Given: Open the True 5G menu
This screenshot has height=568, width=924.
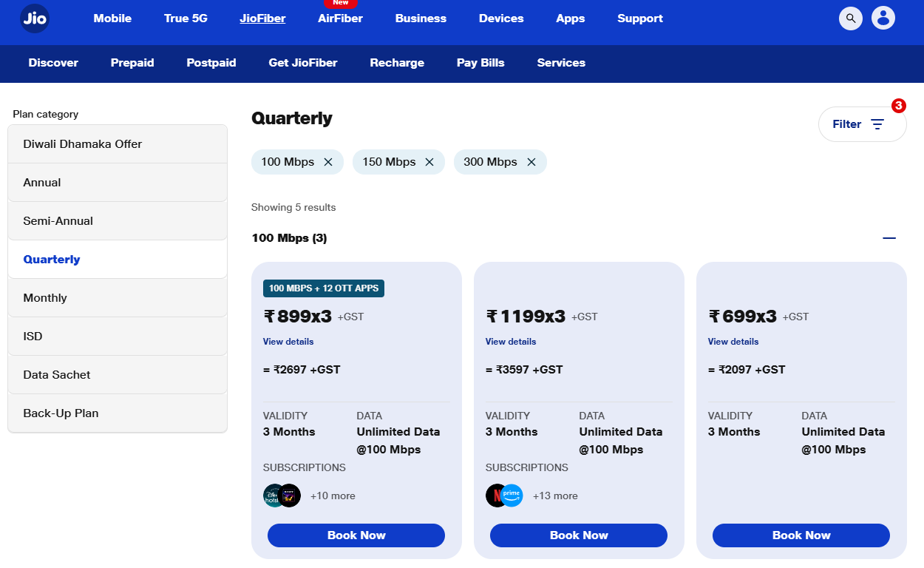Looking at the screenshot, I should click(186, 18).
